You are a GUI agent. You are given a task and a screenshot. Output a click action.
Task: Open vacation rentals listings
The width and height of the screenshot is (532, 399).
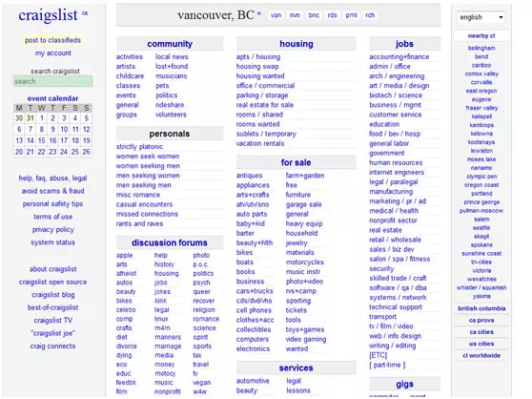260,143
